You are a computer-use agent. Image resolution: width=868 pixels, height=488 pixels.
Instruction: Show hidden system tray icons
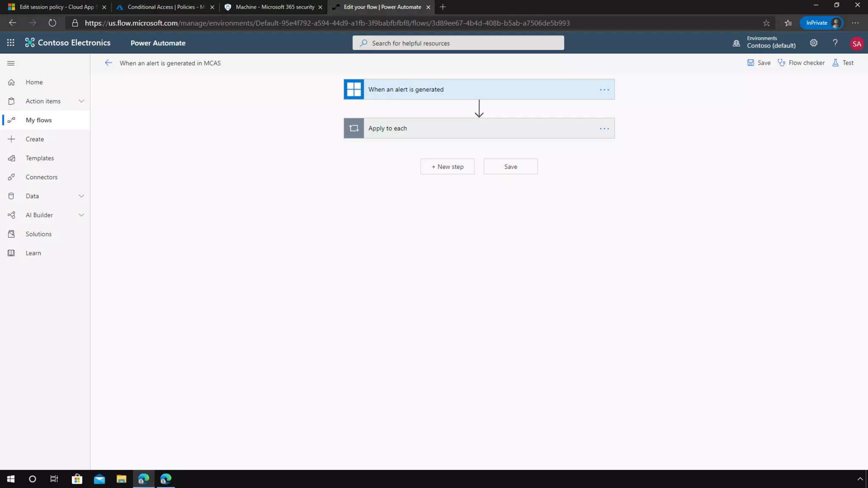[860, 479]
